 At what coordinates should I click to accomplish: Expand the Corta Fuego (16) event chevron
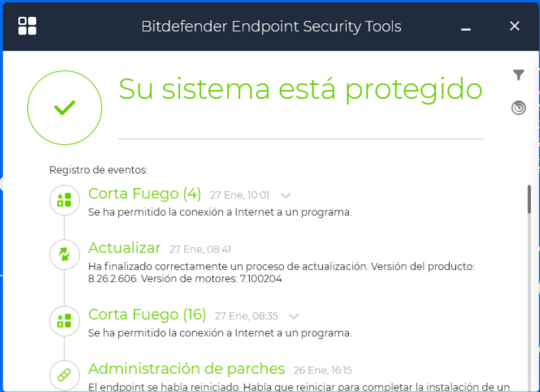tap(294, 316)
